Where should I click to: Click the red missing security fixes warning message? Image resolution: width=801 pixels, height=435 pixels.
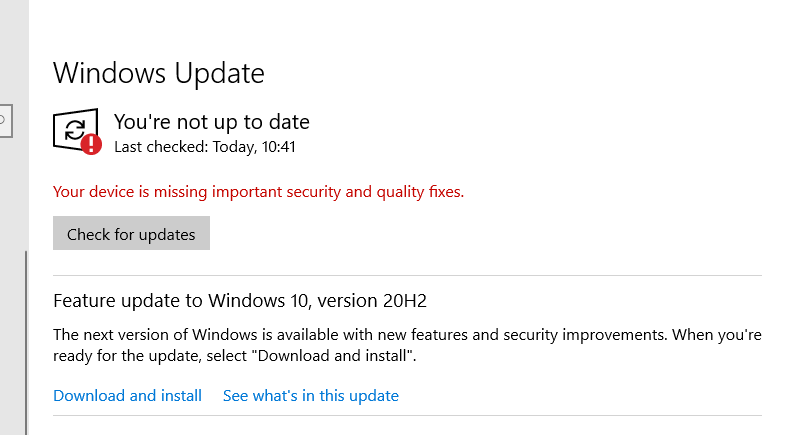click(258, 192)
